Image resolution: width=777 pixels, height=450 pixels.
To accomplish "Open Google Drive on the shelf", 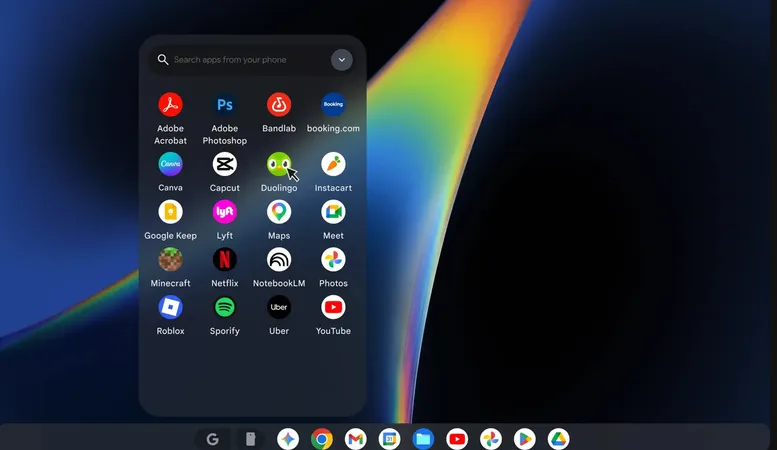I will [x=558, y=439].
